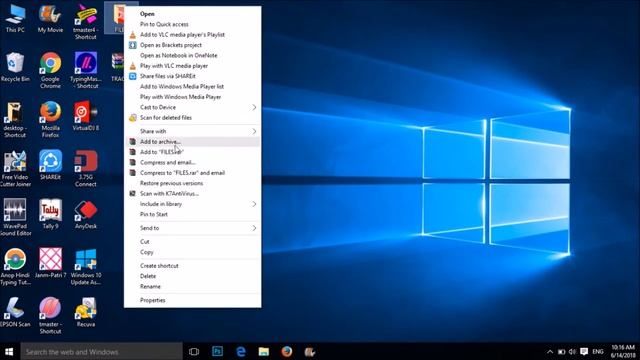Choose Cut in the context menu
This screenshot has width=640, height=360.
tap(193, 242)
